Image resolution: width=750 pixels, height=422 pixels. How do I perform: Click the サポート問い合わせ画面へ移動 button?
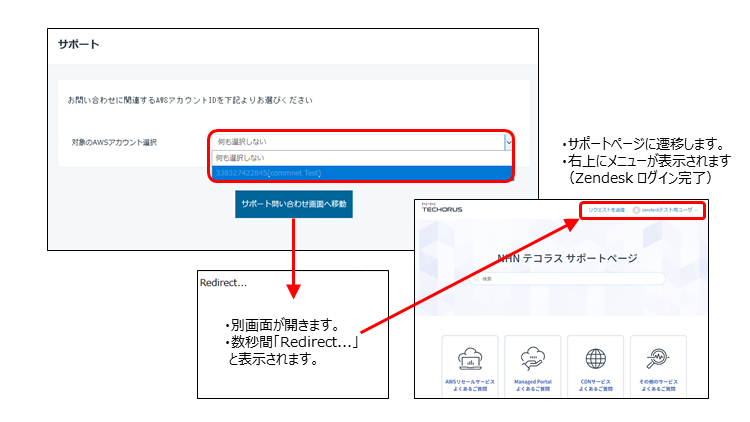point(294,204)
